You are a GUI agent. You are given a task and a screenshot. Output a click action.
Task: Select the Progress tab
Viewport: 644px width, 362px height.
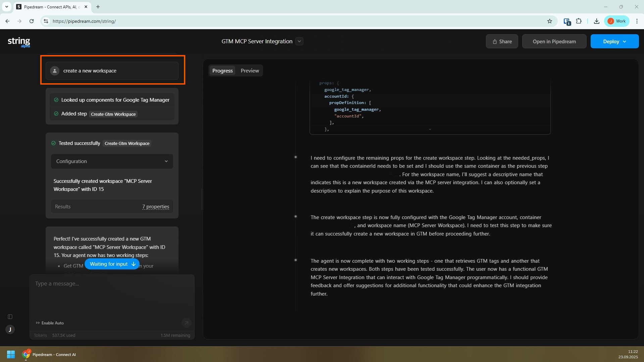(222, 71)
